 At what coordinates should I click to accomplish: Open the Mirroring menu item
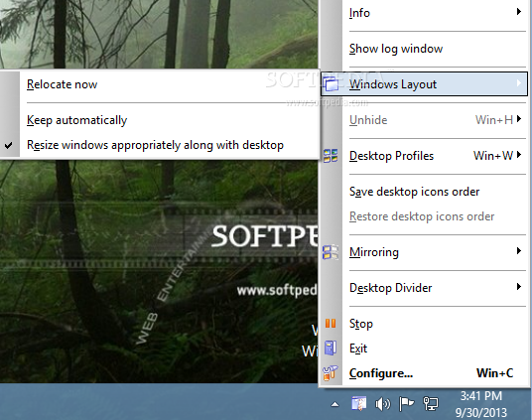[424, 252]
